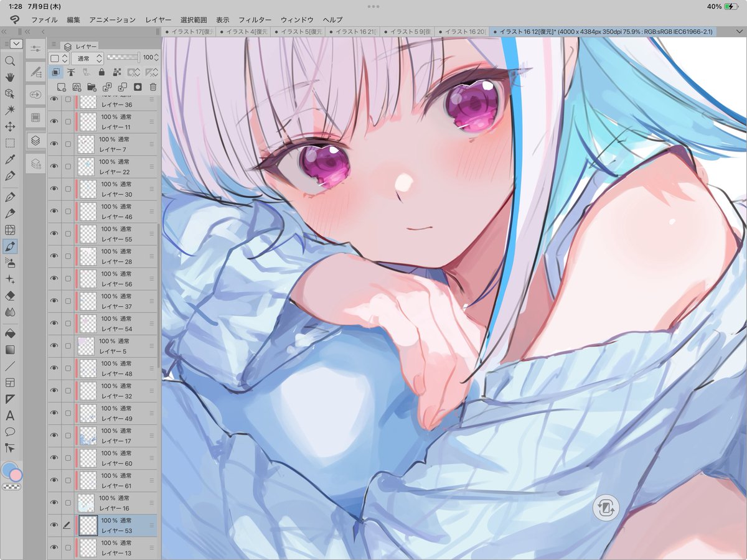Toggle Clip to layer below

[56, 72]
